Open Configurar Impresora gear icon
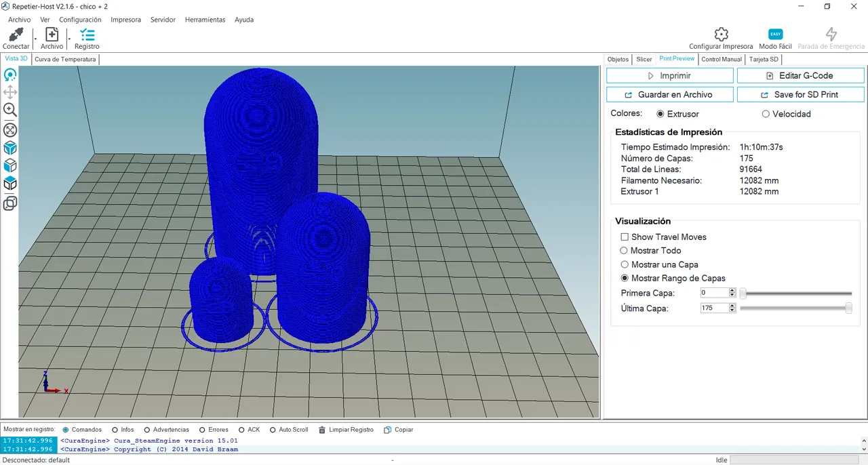The image size is (868, 465). [721, 35]
